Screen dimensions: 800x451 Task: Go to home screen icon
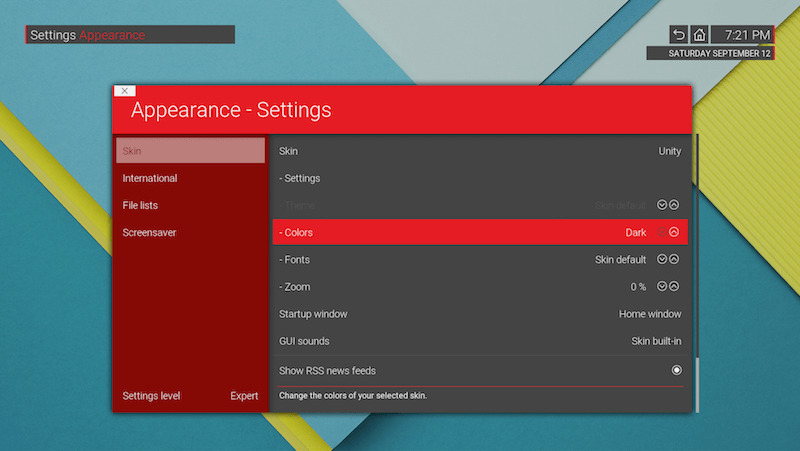click(x=699, y=35)
